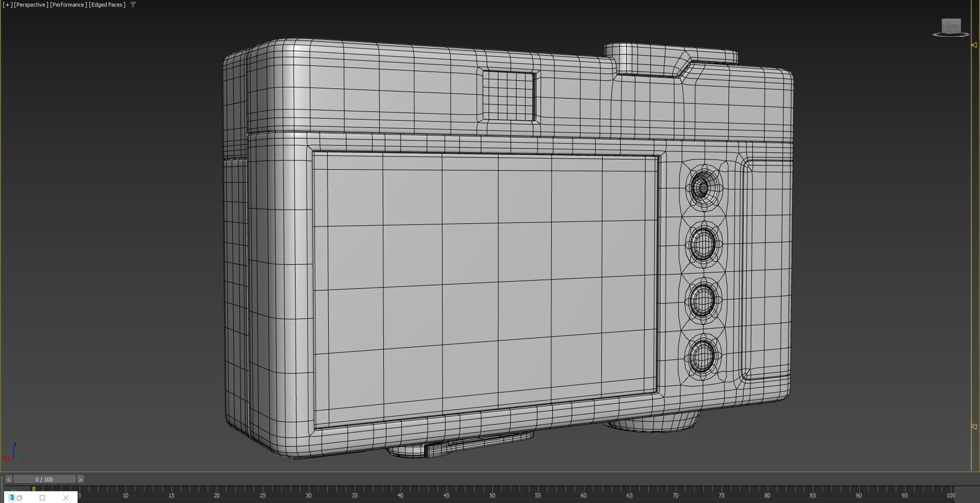This screenshot has height=503, width=980.
Task: Advance to the next frame
Action: click(x=80, y=479)
